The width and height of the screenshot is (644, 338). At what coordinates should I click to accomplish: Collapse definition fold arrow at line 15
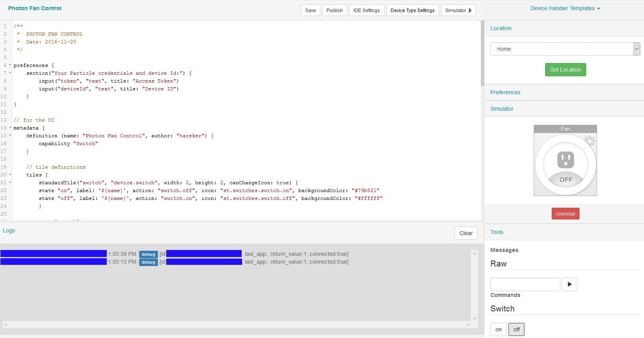(x=10, y=136)
